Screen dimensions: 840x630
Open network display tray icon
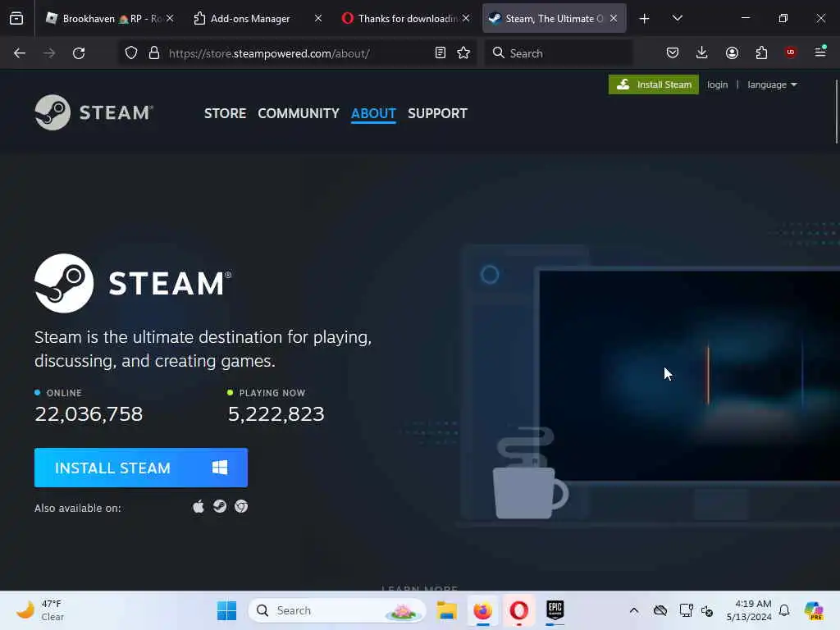click(686, 610)
